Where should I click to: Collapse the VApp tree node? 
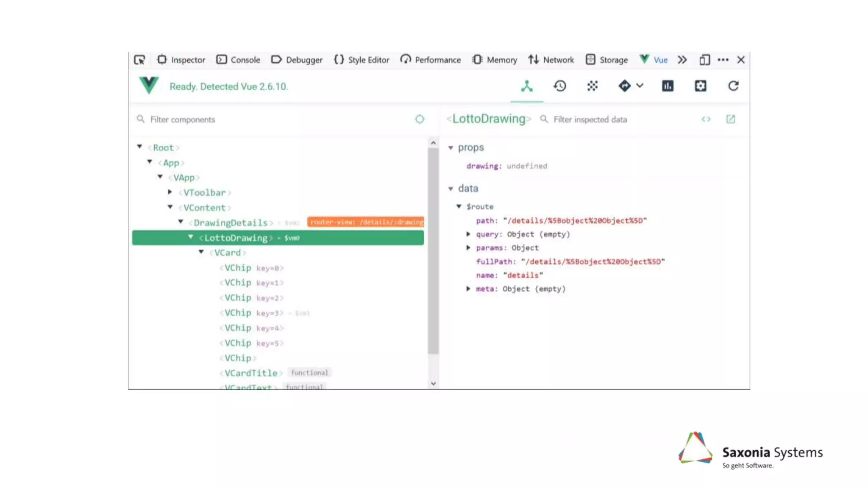click(160, 177)
